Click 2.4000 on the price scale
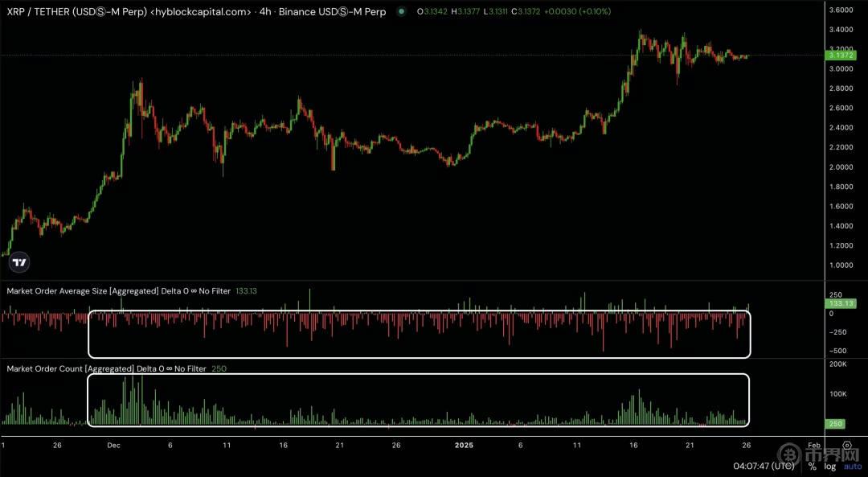 click(x=841, y=128)
